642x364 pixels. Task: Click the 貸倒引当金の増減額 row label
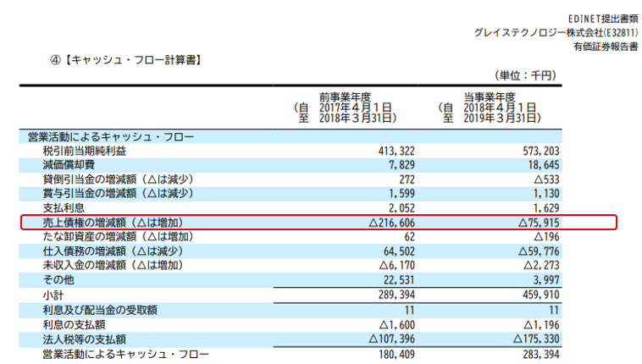point(119,179)
